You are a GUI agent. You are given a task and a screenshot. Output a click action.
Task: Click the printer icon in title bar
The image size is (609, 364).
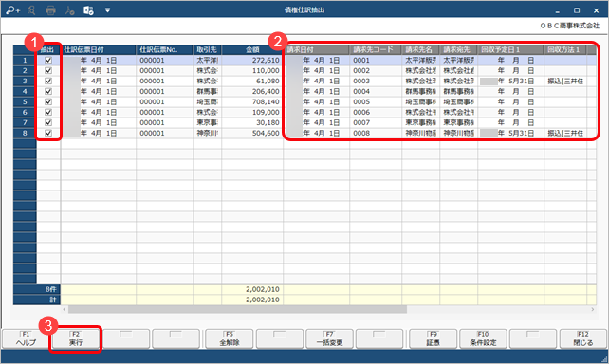tap(50, 10)
